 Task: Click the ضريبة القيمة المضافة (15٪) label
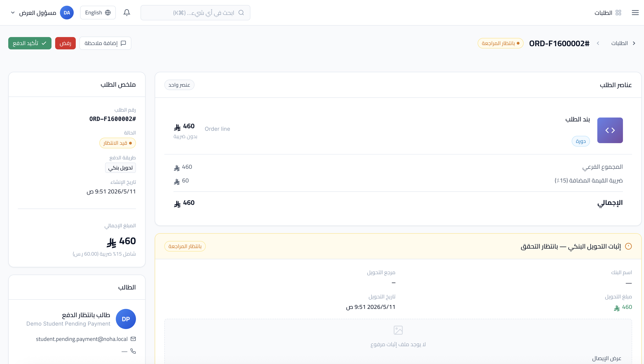(588, 180)
